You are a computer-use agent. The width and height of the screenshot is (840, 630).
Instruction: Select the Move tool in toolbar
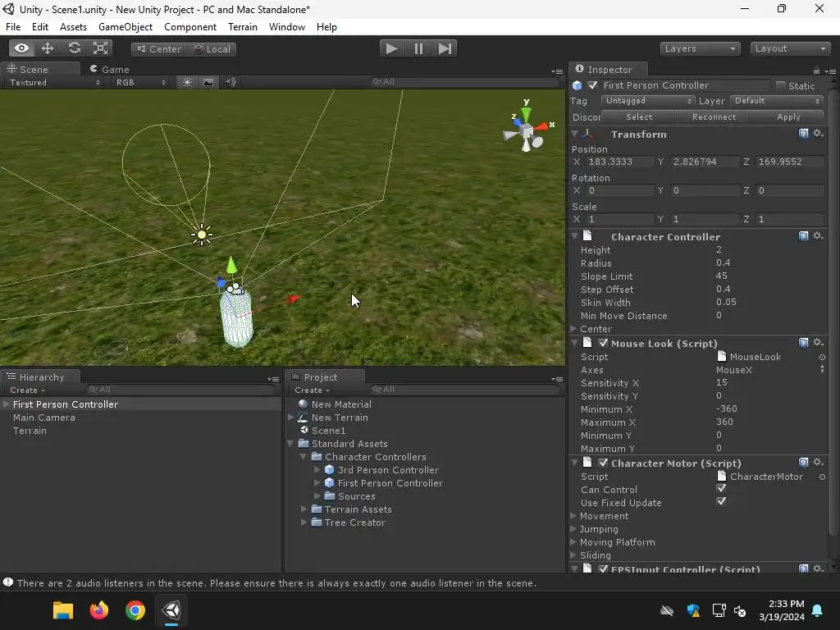click(x=48, y=48)
